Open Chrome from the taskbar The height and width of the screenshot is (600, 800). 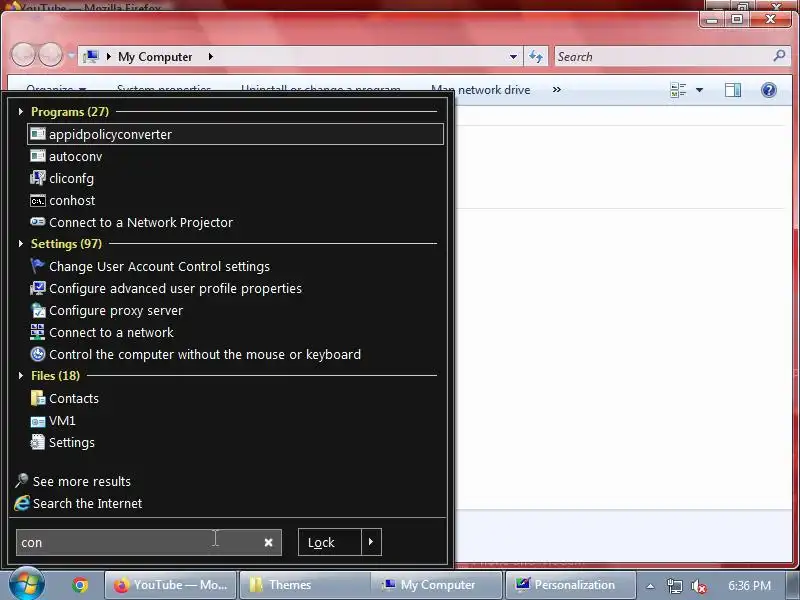point(80,585)
